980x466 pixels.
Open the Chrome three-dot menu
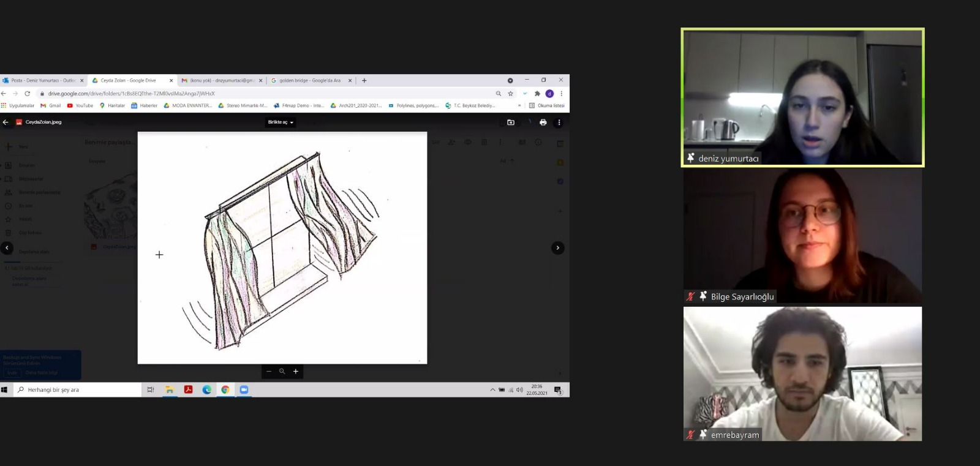point(561,94)
